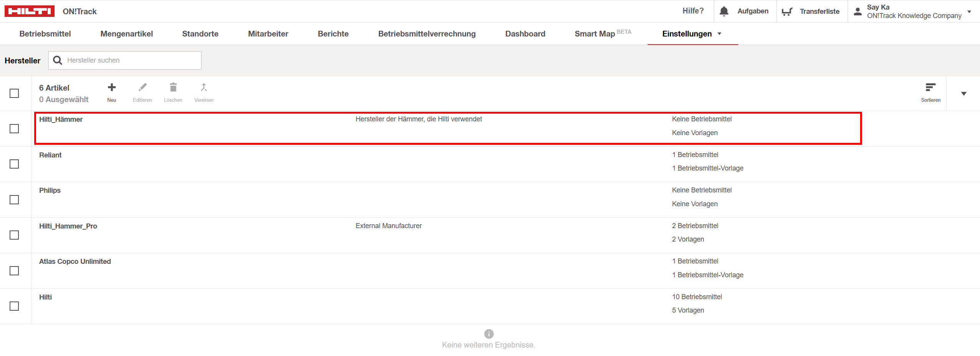
Task: Click the user profile icon
Action: [x=857, y=12]
